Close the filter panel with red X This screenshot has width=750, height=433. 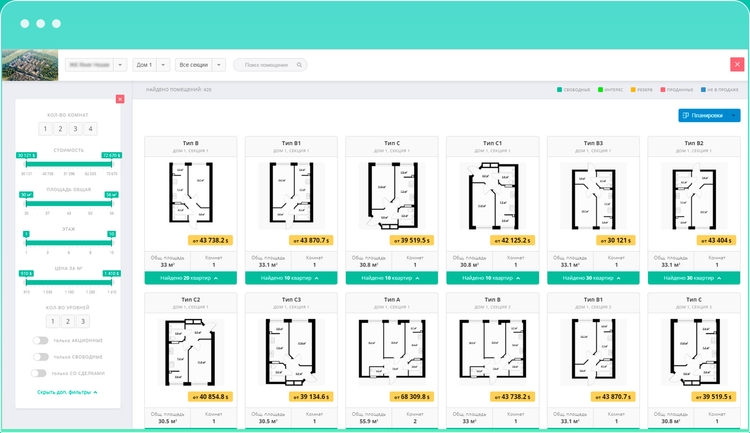[x=120, y=99]
